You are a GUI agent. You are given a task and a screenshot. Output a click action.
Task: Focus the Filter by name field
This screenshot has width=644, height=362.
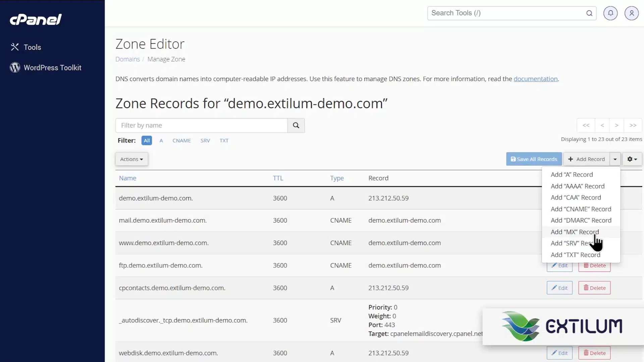[201, 125]
